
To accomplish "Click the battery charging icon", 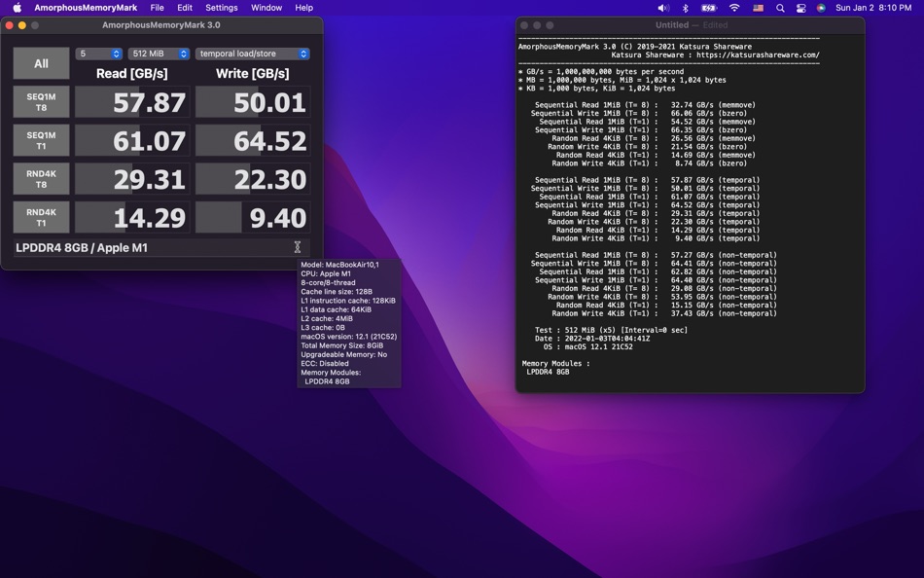I will 709,8.
